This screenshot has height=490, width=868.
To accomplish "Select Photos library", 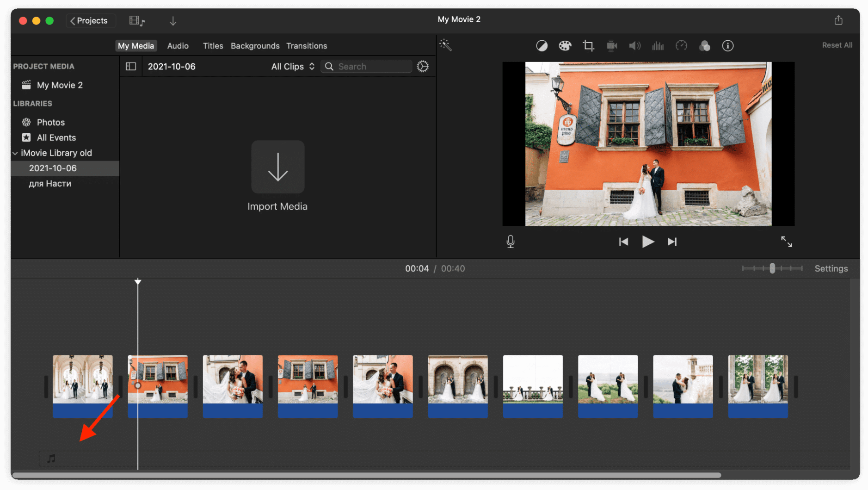I will point(51,122).
